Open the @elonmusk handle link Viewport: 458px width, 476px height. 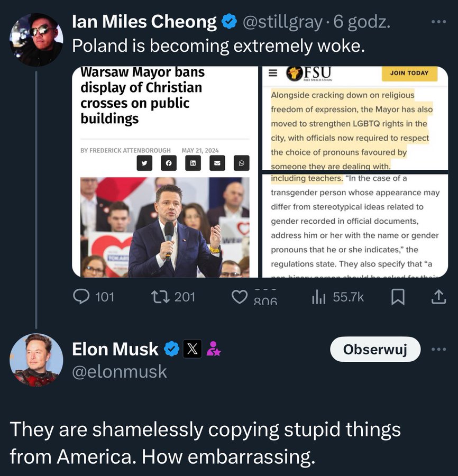pos(120,372)
